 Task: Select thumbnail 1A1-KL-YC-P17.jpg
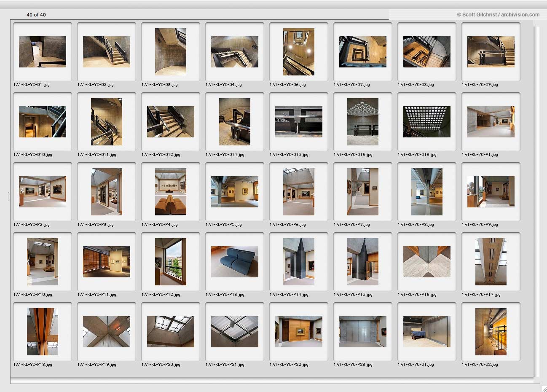(491, 262)
